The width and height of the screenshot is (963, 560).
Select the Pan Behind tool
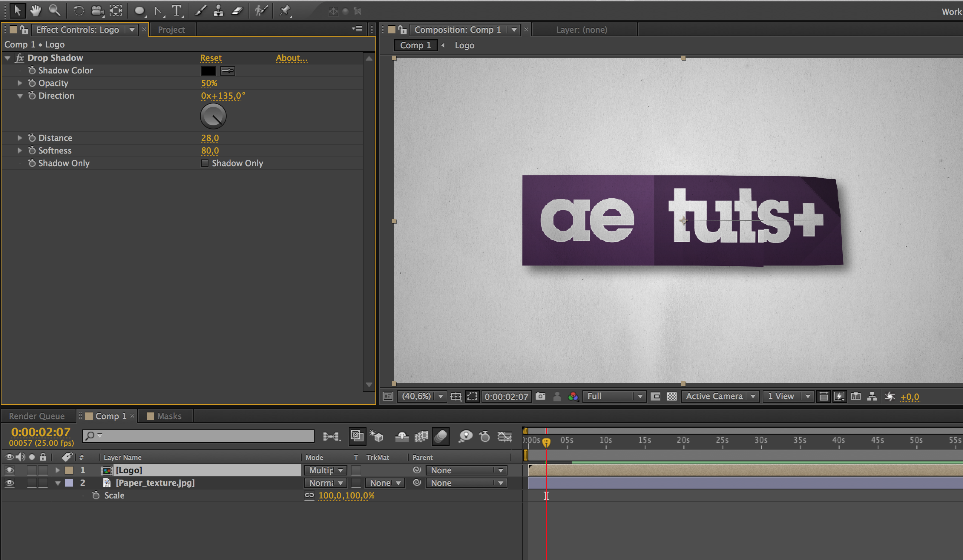point(116,11)
